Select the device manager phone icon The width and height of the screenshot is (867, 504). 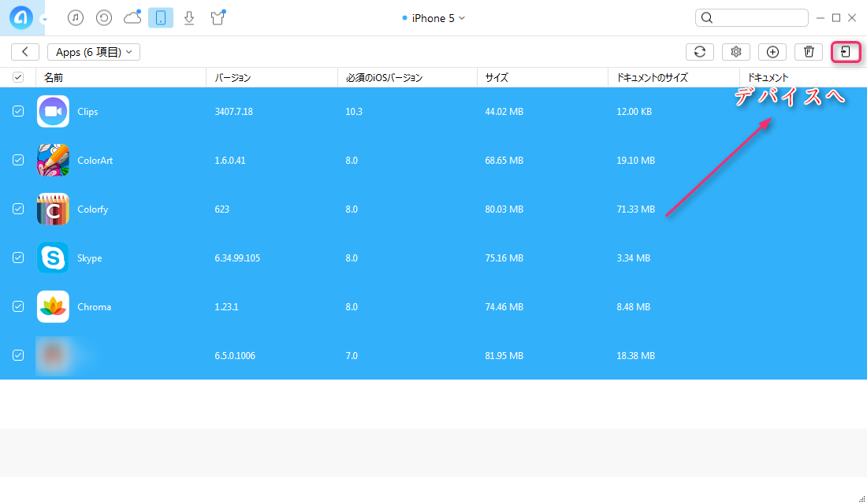tap(161, 17)
